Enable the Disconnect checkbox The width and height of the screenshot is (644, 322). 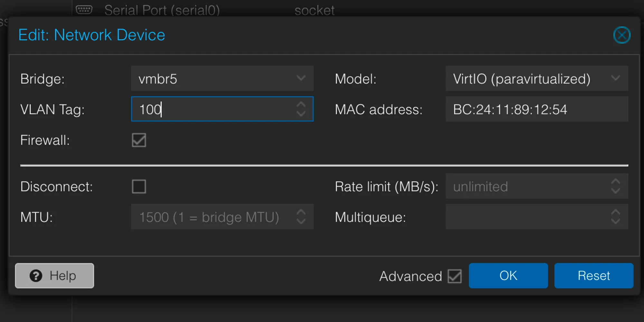pyautogui.click(x=139, y=186)
